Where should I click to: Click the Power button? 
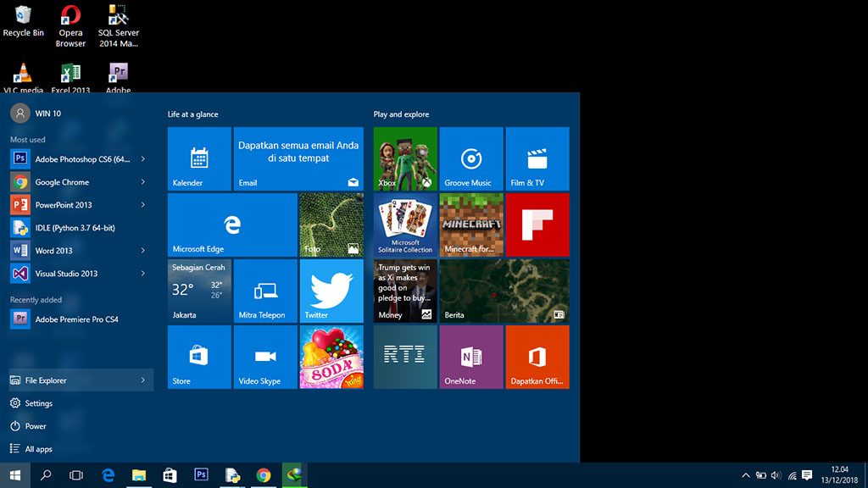coord(36,426)
